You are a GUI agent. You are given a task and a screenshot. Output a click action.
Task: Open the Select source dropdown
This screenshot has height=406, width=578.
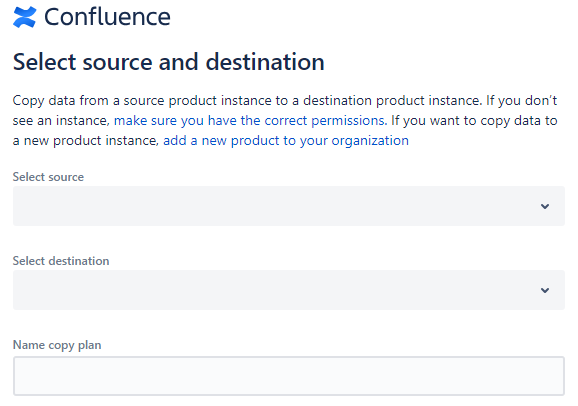point(289,206)
